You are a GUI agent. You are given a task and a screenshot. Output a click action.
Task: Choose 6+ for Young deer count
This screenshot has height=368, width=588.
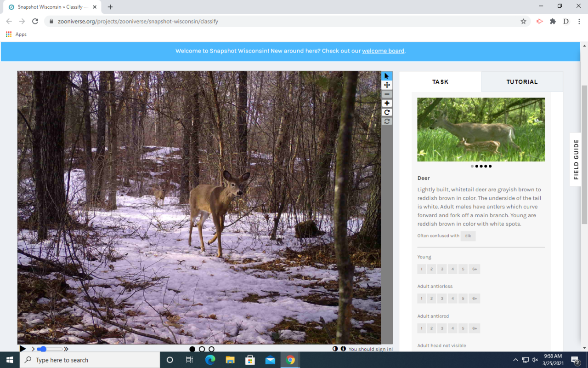tap(475, 269)
